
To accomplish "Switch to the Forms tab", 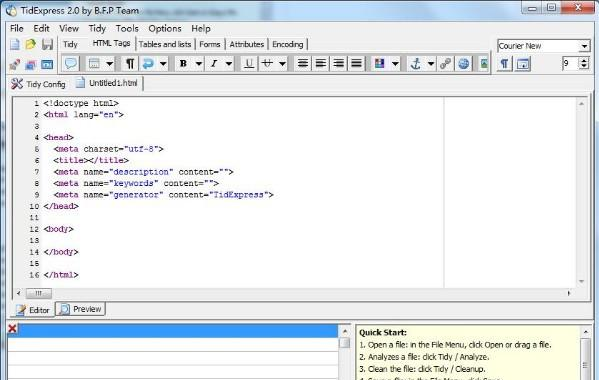I will (x=210, y=44).
